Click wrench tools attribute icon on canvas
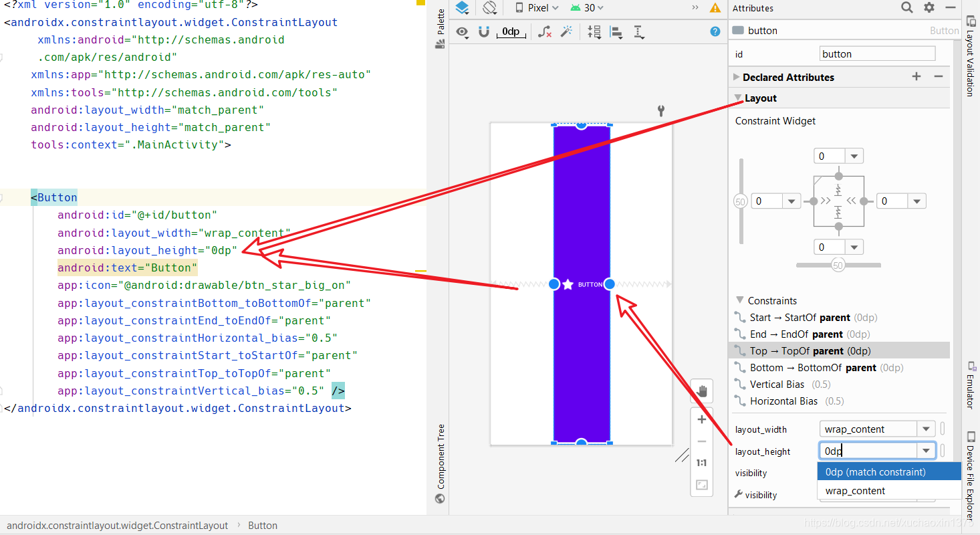The height and width of the screenshot is (535, 980). [661, 111]
